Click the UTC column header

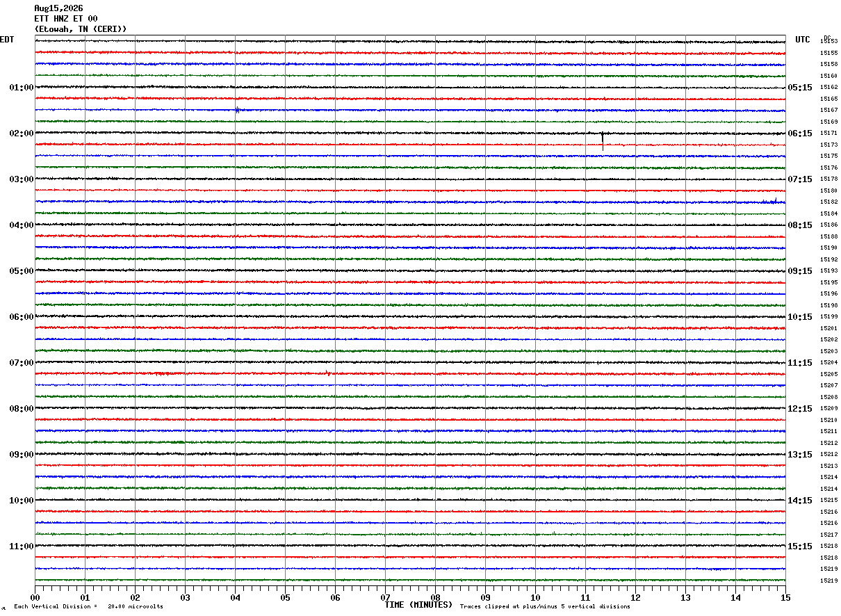pyautogui.click(x=803, y=40)
